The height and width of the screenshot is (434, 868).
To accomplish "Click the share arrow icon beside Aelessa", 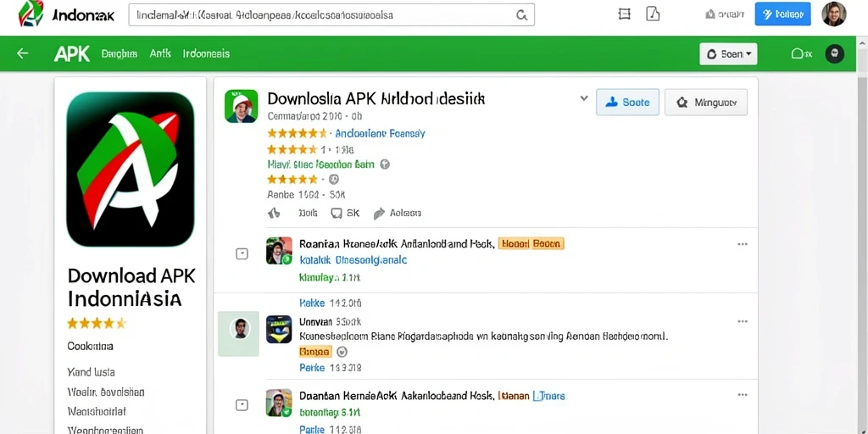I will [379, 213].
